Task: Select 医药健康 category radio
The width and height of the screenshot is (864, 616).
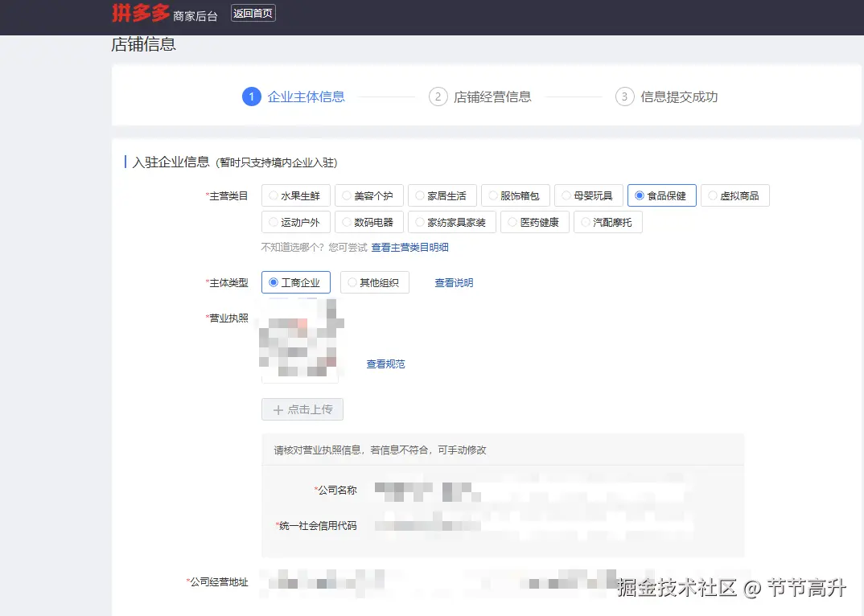Action: (535, 222)
